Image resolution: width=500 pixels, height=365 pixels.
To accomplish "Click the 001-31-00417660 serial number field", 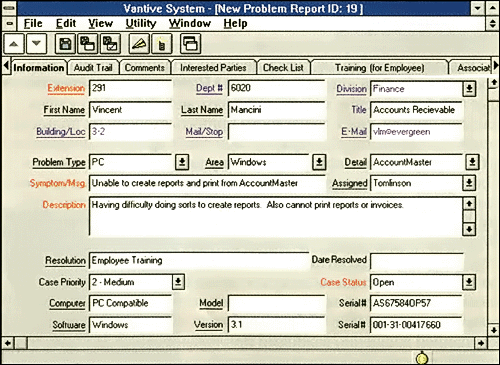I will [417, 325].
